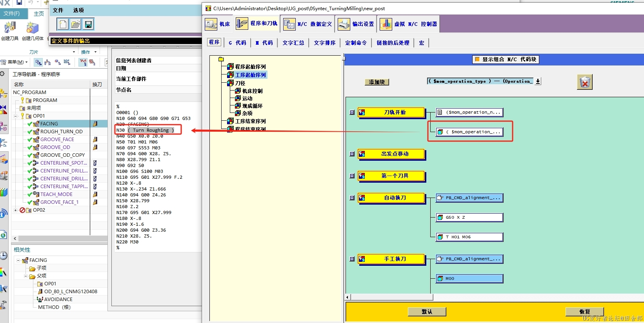Image resolution: width=644 pixels, height=323 pixels.
Task: Click the new file icon in Post Builder
Action: click(x=63, y=24)
